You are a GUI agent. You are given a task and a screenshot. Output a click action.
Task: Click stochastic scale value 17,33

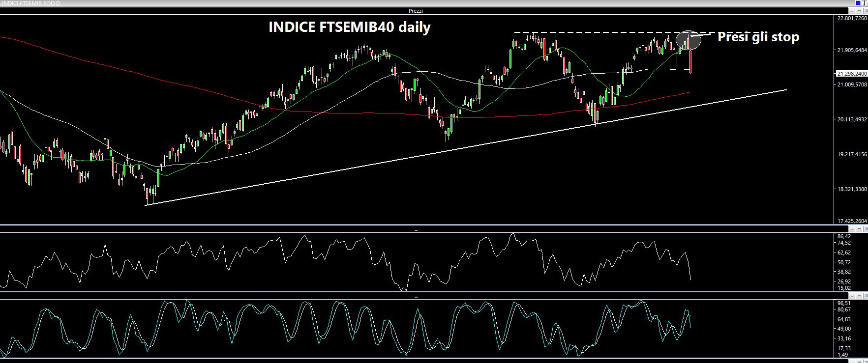[844, 348]
